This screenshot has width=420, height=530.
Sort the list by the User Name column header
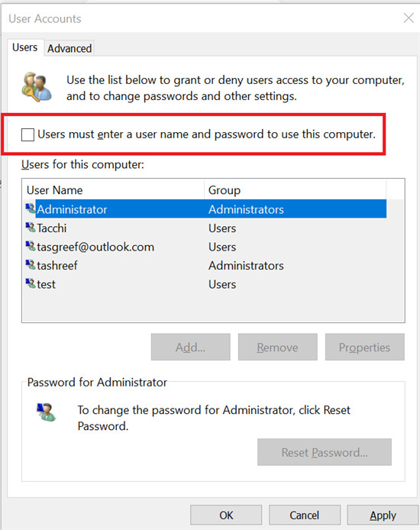tap(113, 190)
